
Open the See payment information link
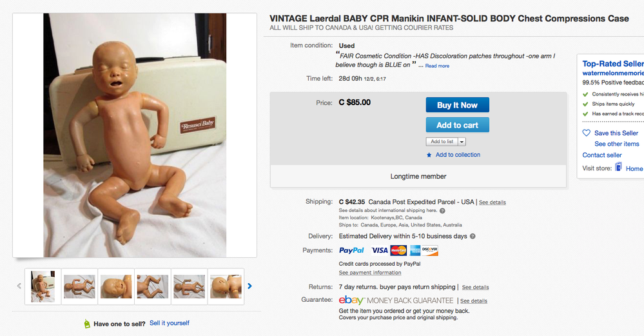click(x=370, y=273)
